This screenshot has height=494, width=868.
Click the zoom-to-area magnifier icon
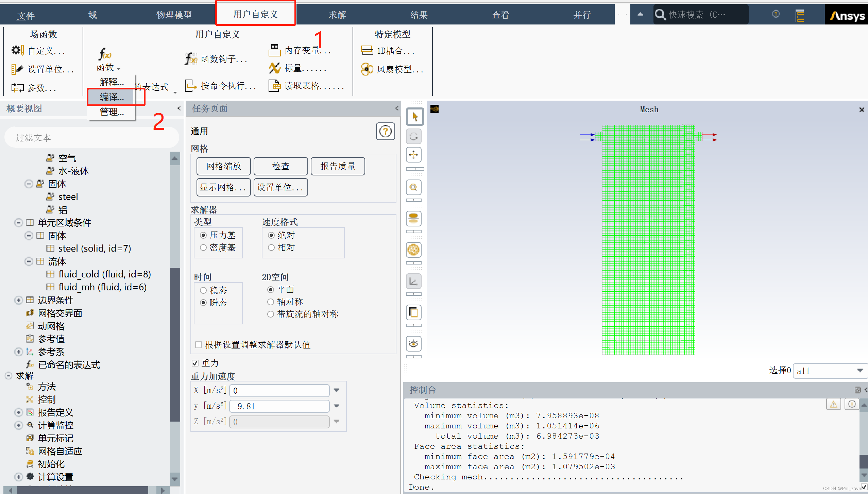coord(413,187)
